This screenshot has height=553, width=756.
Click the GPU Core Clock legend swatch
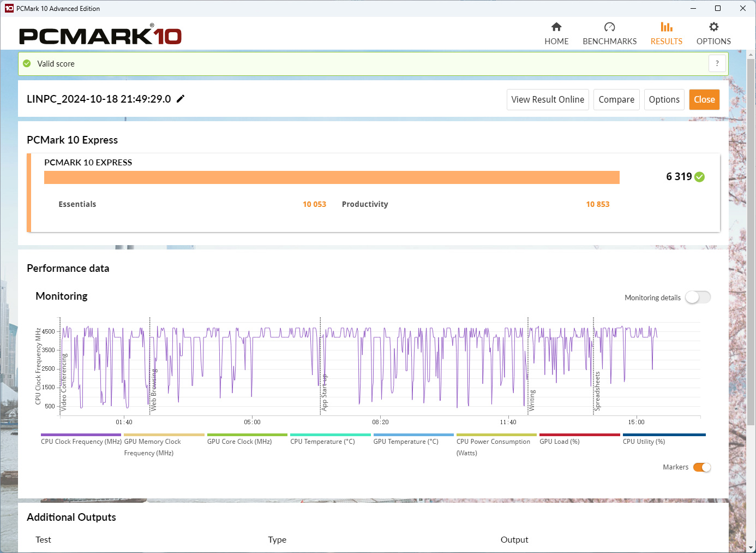click(247, 435)
